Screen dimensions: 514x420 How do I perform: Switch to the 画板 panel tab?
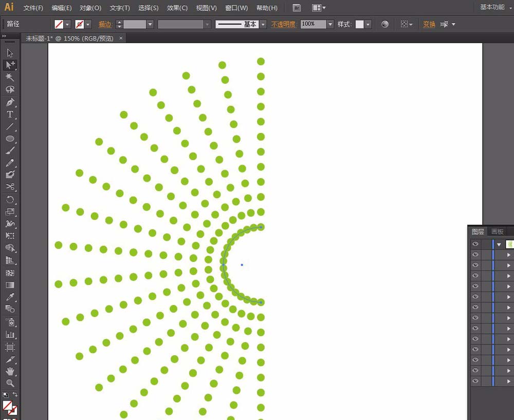pyautogui.click(x=497, y=232)
